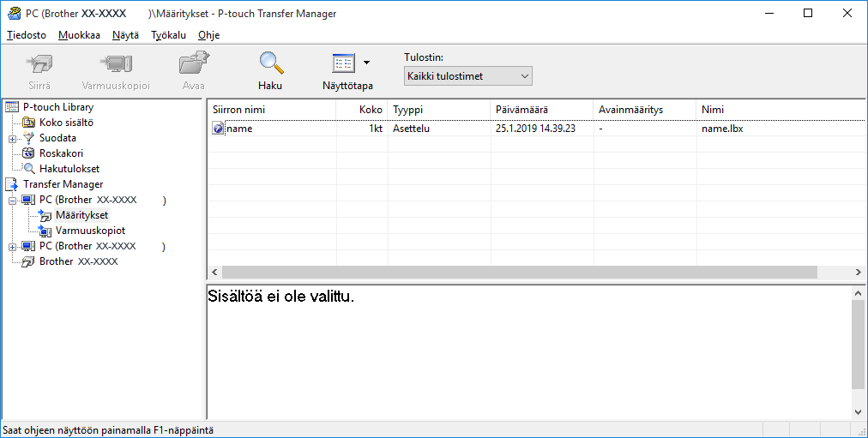The image size is (868, 438).
Task: Click the Koko sisältö folder icon
Action: 29,123
